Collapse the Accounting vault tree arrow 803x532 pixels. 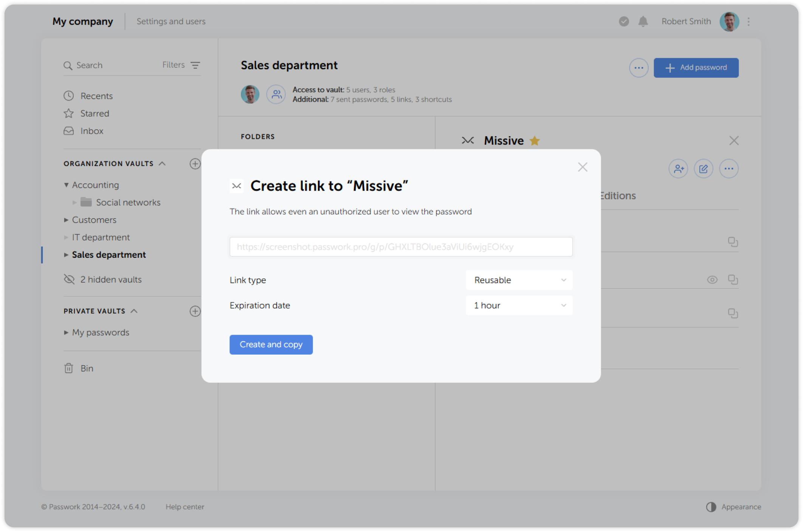coord(66,185)
